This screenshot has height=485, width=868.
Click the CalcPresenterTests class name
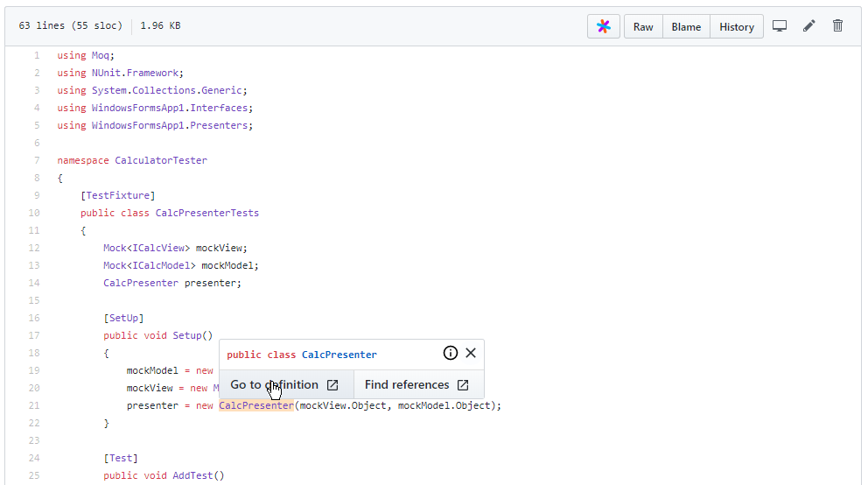click(206, 213)
